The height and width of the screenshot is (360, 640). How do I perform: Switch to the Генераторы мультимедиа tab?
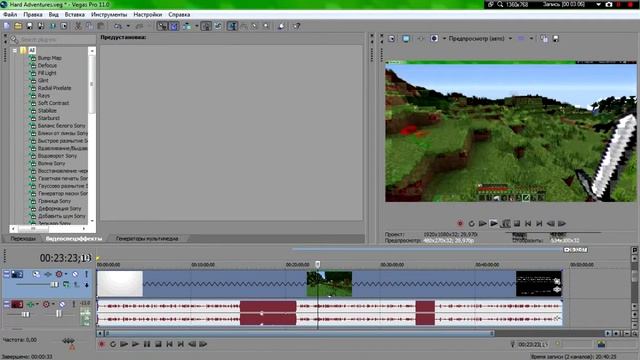click(x=147, y=238)
